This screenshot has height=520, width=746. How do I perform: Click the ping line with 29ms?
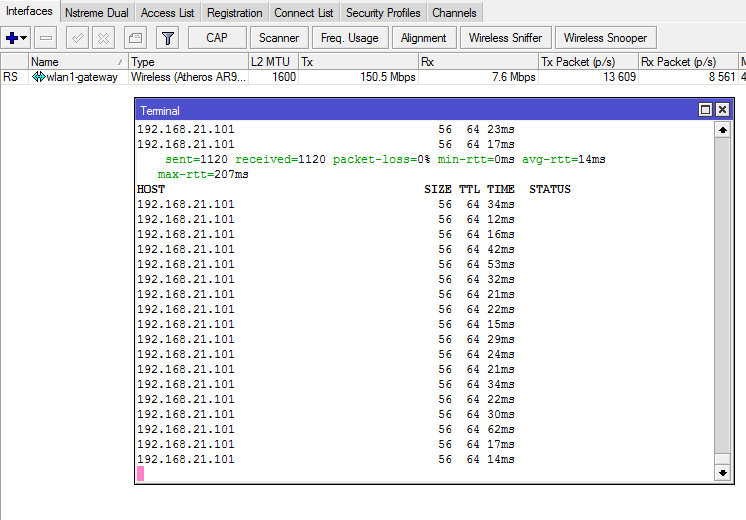[326, 339]
